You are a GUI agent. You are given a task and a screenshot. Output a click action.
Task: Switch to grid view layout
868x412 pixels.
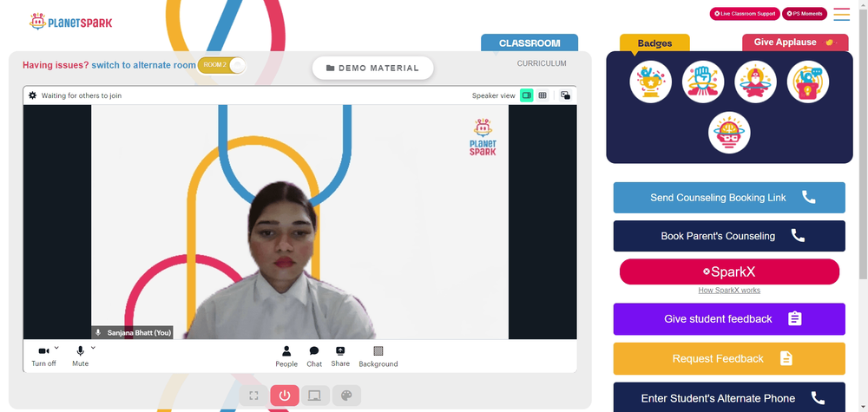pos(542,95)
